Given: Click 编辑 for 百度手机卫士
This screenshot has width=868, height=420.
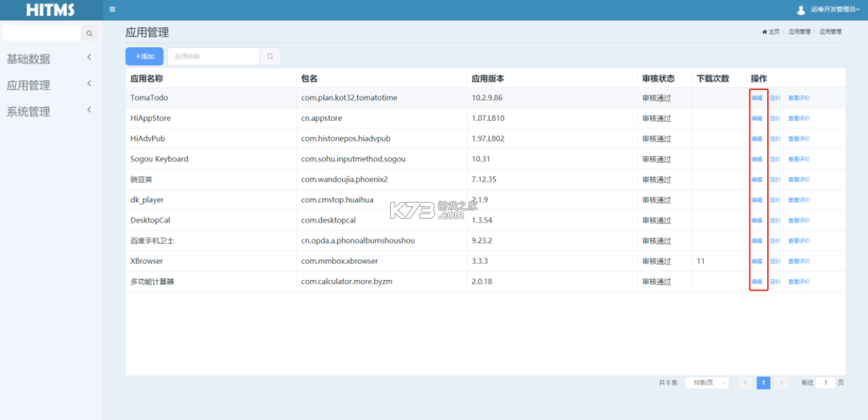Looking at the screenshot, I should (x=757, y=241).
